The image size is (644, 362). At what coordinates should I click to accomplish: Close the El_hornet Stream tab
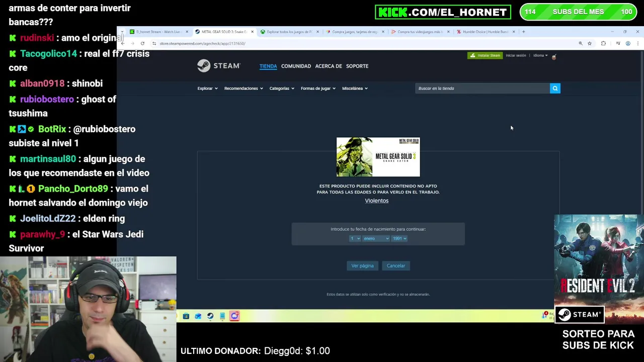[187, 32]
